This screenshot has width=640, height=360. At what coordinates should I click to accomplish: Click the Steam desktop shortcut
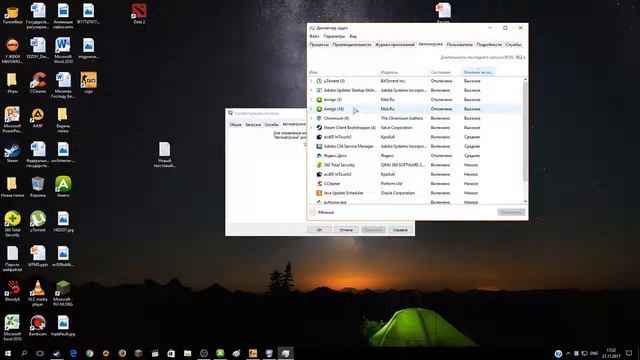click(x=12, y=152)
